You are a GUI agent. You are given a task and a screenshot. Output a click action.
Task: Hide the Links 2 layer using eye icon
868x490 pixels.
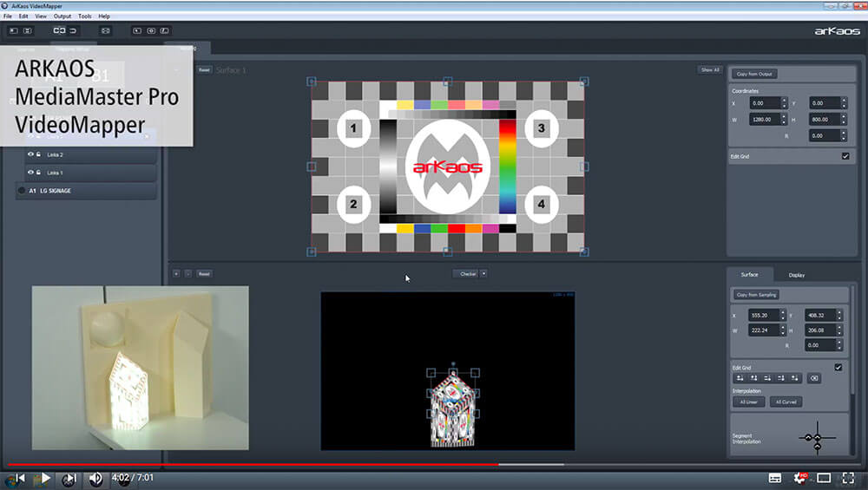tap(30, 154)
